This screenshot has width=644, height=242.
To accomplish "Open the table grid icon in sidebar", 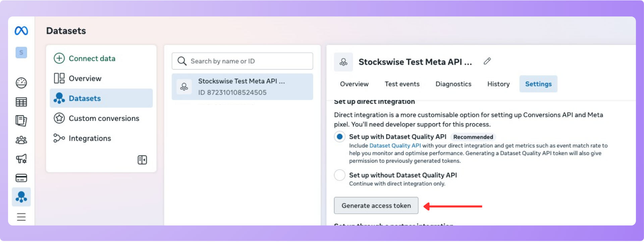I will 21,102.
